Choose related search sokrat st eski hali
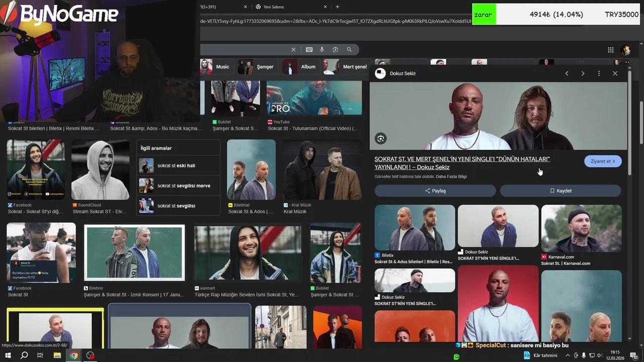Screen dimensions: 644x362 click(178, 165)
